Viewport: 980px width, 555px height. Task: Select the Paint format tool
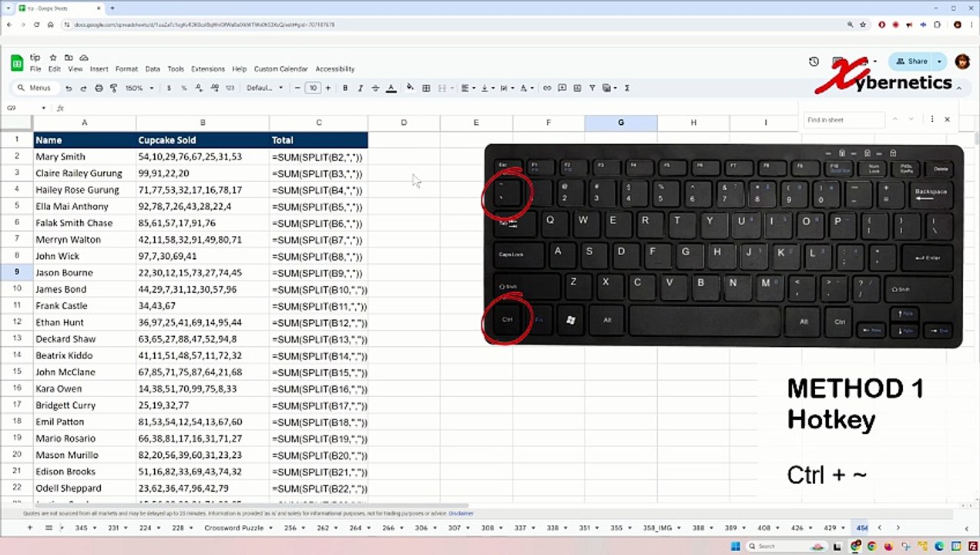click(x=113, y=89)
